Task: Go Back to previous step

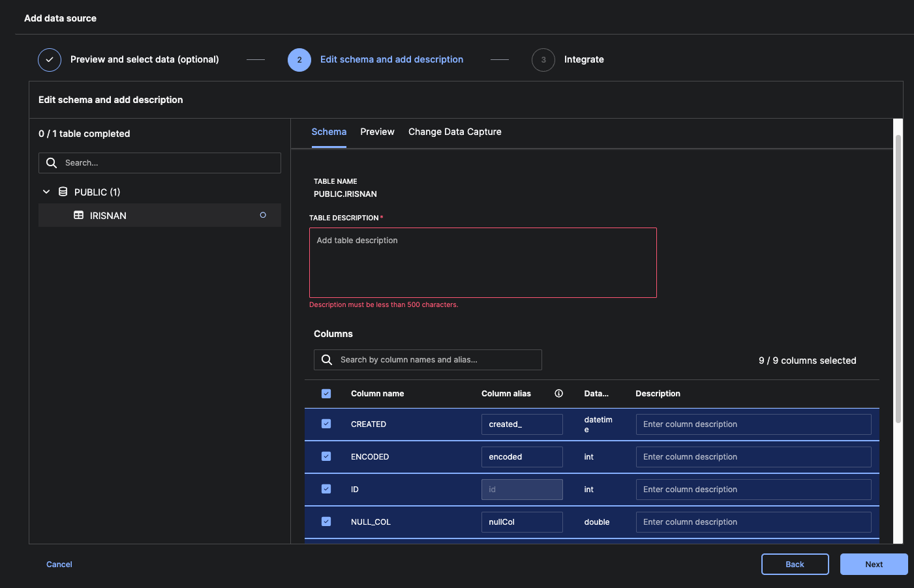Action: [795, 565]
